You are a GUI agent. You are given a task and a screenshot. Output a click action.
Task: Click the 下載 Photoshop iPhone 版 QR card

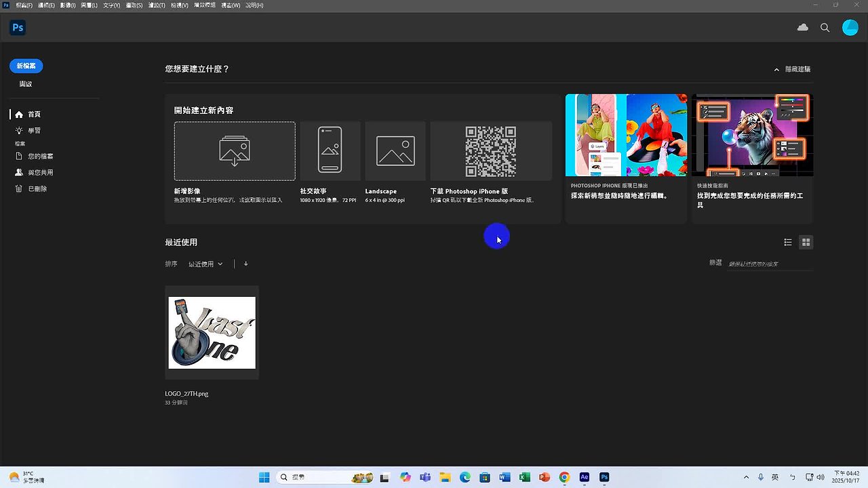[490, 150]
